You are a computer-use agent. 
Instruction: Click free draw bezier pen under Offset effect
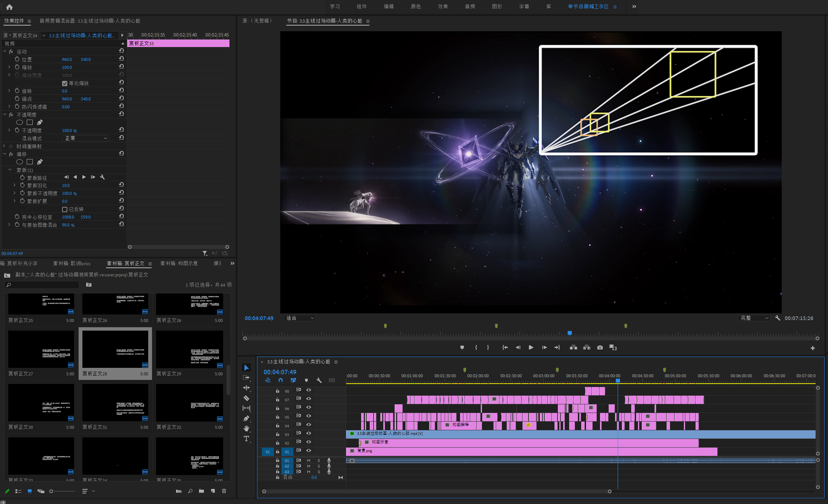40,162
